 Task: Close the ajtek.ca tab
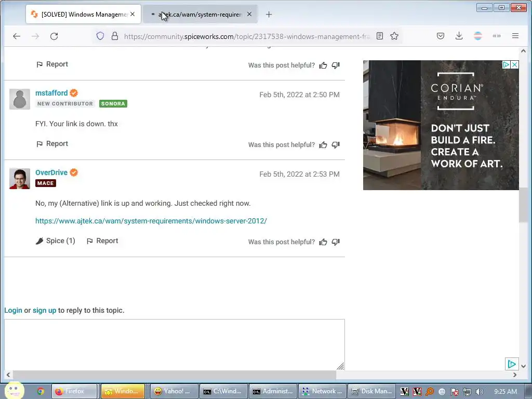tap(249, 14)
